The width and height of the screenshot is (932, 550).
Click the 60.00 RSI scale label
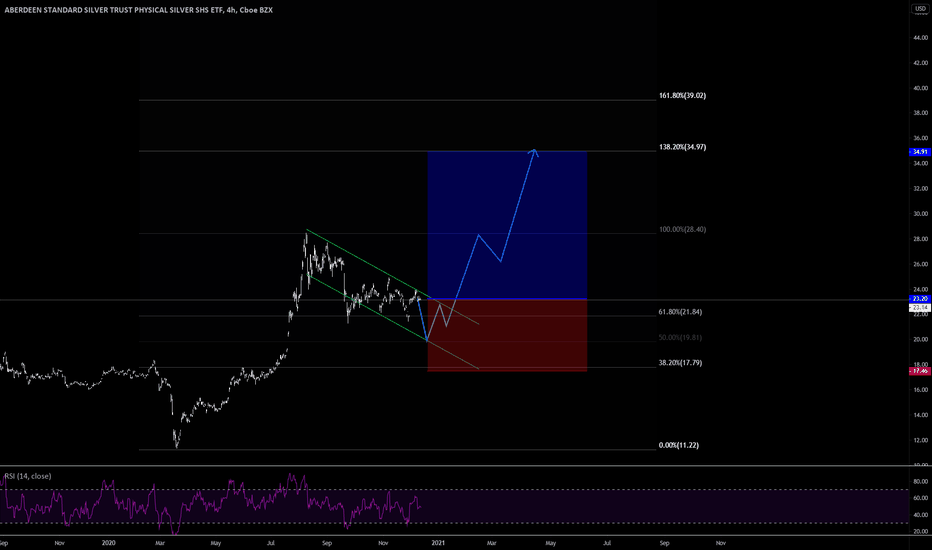coord(921,498)
